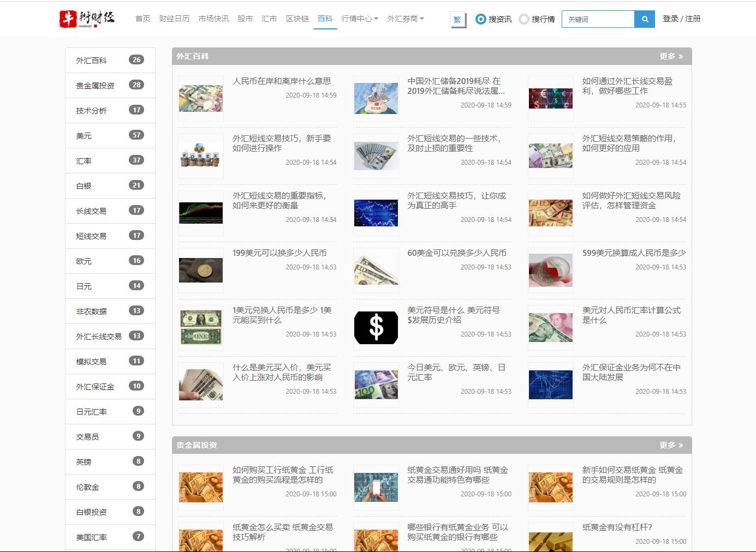
Task: Click the 关键词 search input field
Action: pyautogui.click(x=598, y=19)
